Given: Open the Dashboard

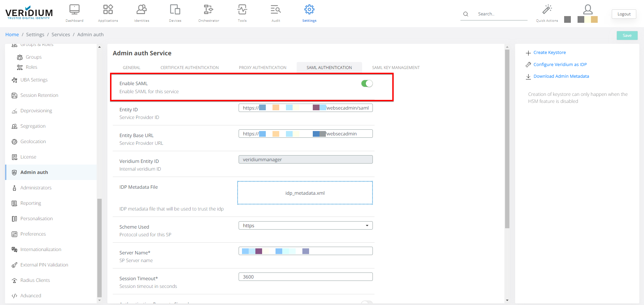Looking at the screenshot, I should (74, 13).
